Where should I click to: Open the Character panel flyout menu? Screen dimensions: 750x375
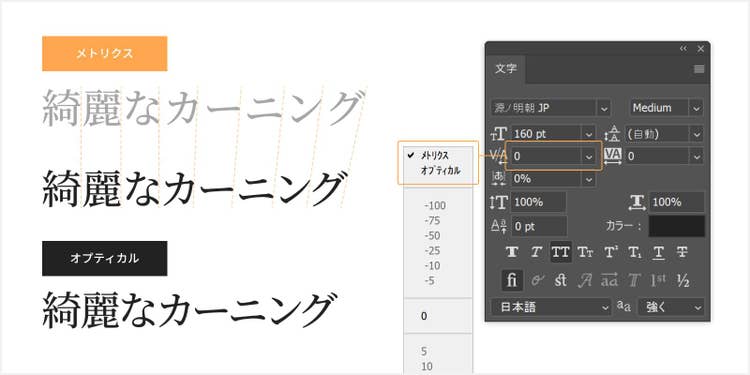click(699, 69)
